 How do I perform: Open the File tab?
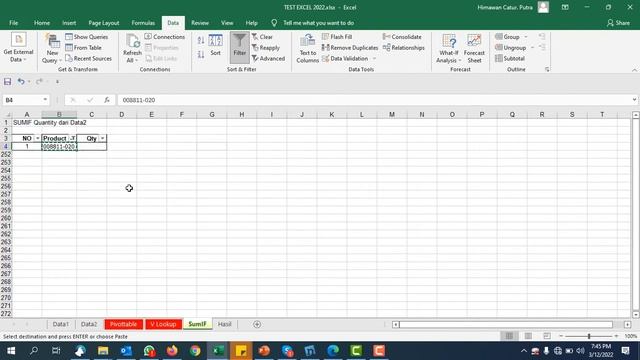tap(13, 23)
